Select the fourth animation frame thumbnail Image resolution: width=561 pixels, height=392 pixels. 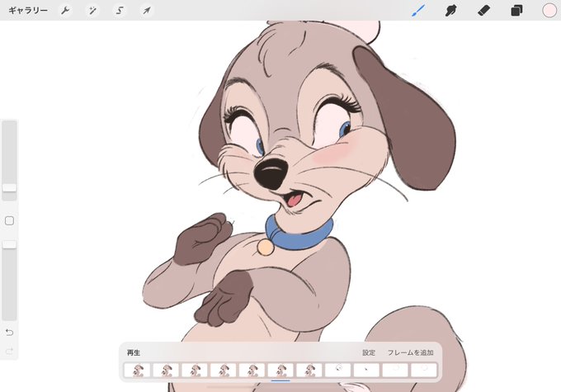[x=224, y=371]
